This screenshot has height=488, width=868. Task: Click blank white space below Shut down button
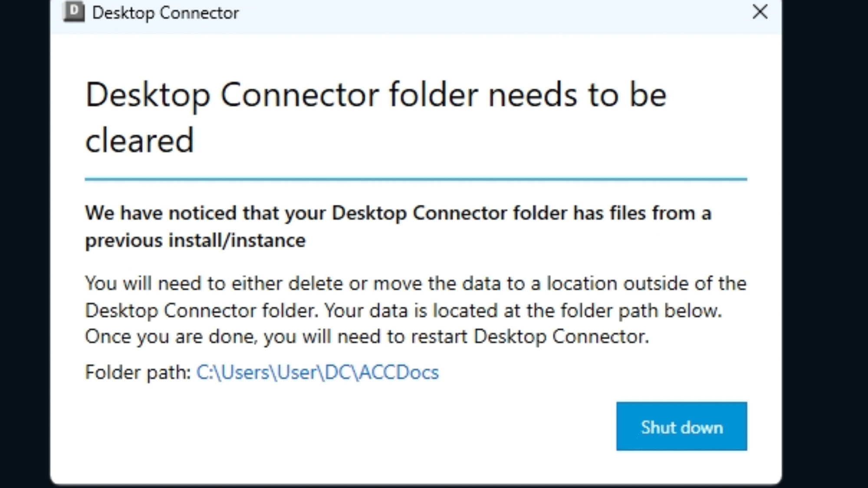coord(681,468)
